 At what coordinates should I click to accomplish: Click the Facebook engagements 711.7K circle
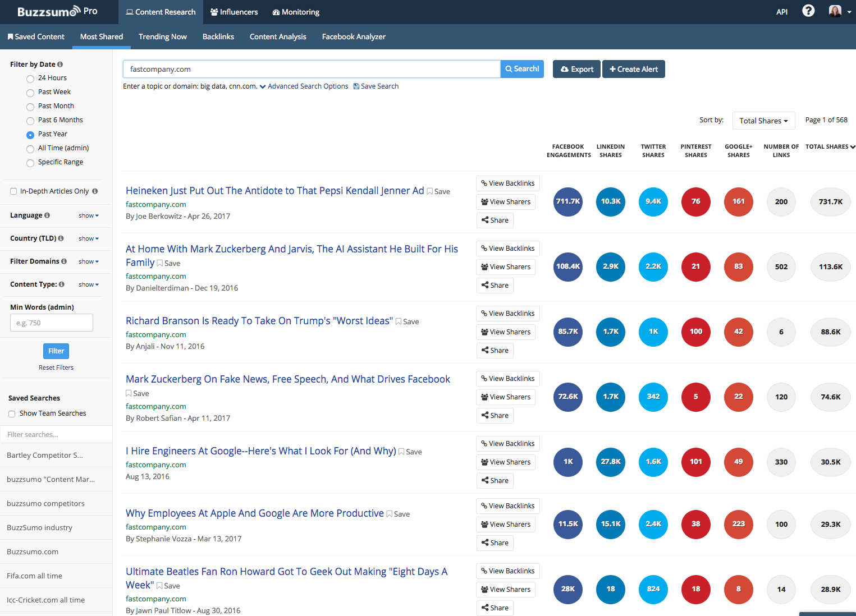click(x=567, y=201)
